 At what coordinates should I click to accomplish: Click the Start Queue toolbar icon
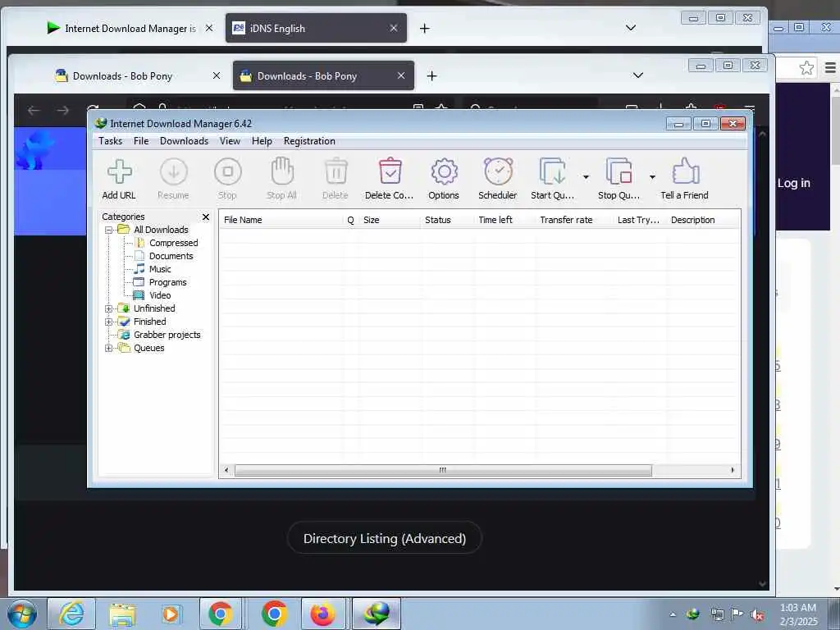tap(552, 172)
